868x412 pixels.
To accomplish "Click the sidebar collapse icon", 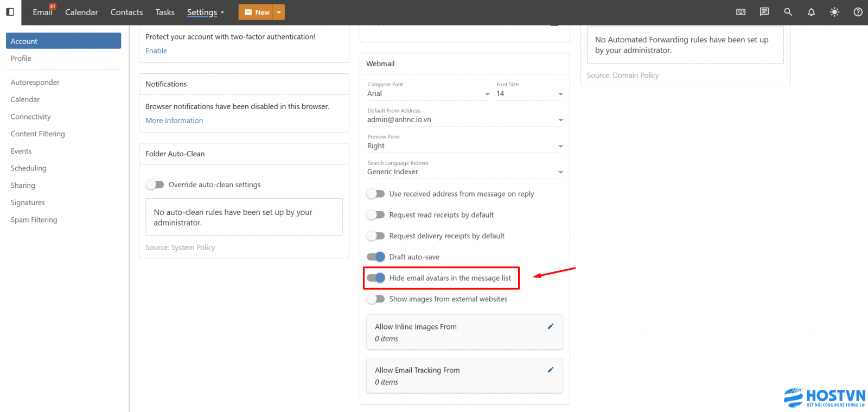I will 10,12.
